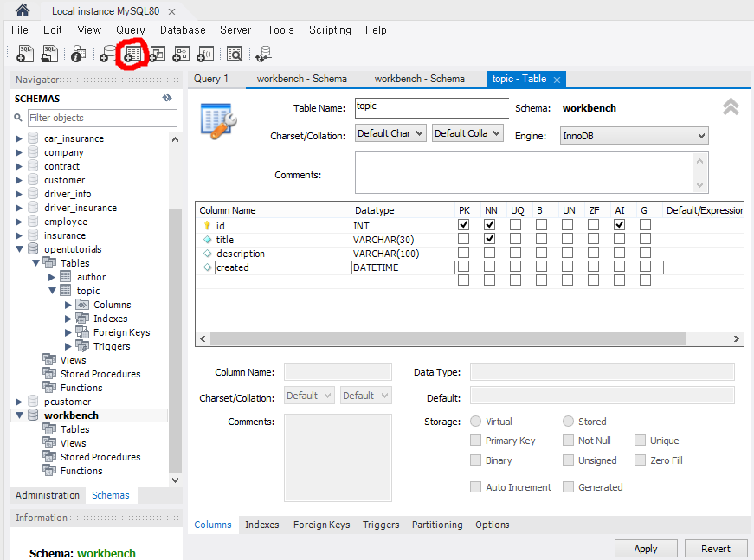
Task: Check NN for the description column
Action: tap(489, 253)
